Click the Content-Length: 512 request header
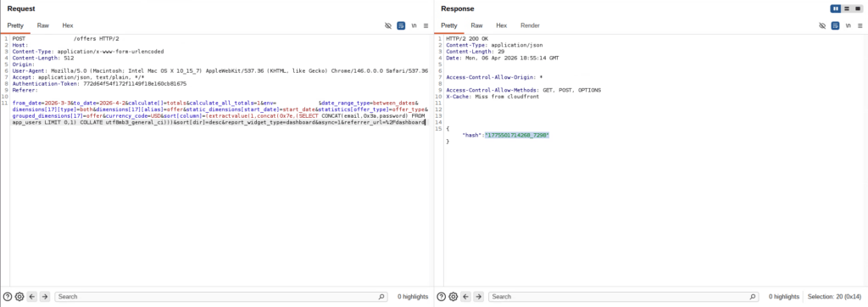The width and height of the screenshot is (868, 307). pyautogui.click(x=43, y=59)
